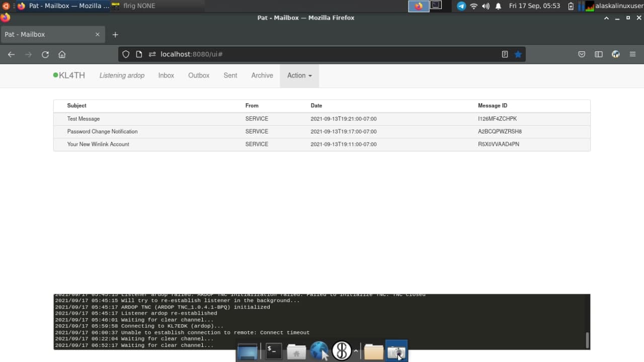
Task: Switch to the Outbox tab
Action: (199, 76)
